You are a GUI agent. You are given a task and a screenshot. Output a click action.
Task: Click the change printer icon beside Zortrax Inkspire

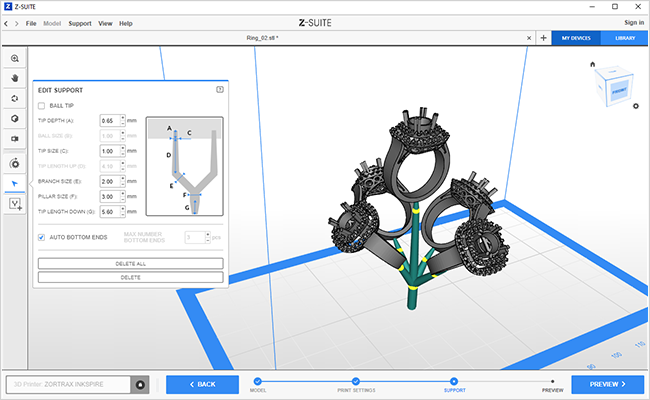pyautogui.click(x=140, y=385)
